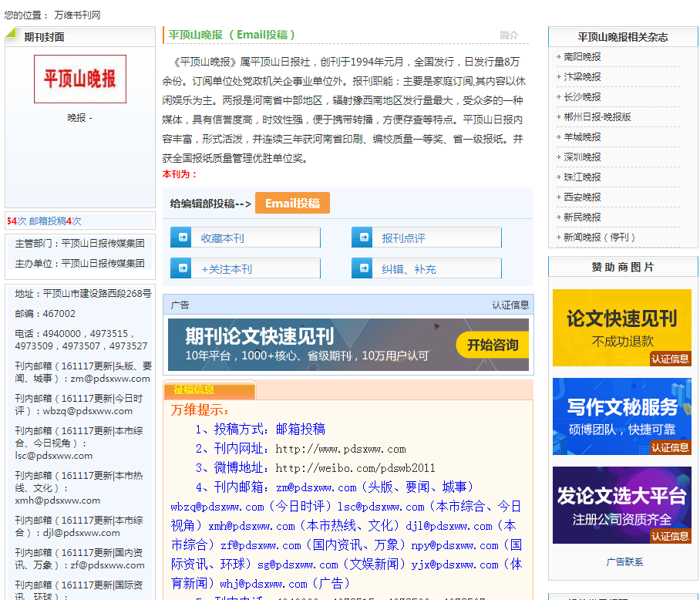Viewport: 700px width, 600px height.
Task: Open the 深圳晚报 link
Action: tap(582, 157)
